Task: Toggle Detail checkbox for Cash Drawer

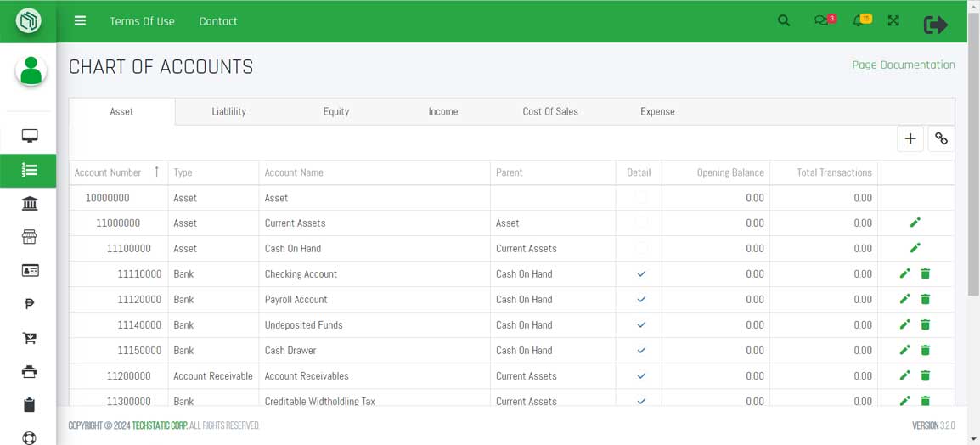Action: pos(641,350)
